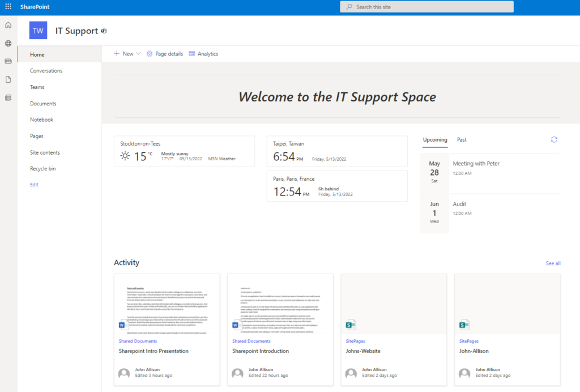Click the My lists icon in rail
Image resolution: width=580 pixels, height=392 pixels.
(8, 97)
